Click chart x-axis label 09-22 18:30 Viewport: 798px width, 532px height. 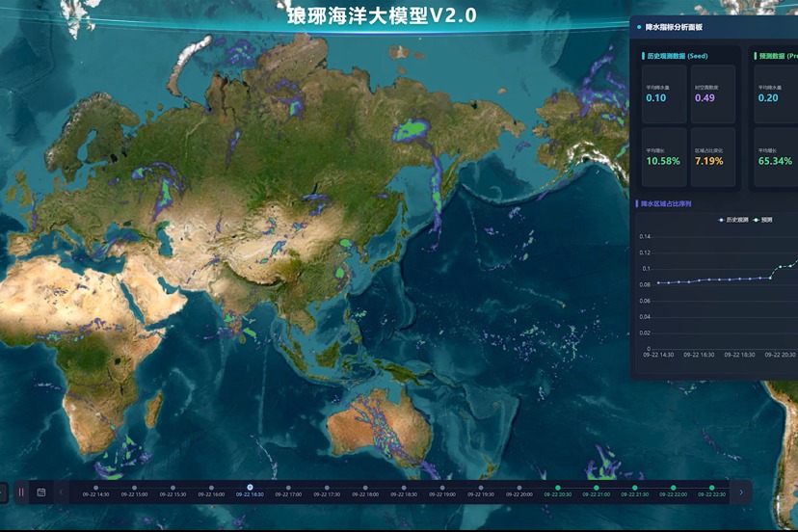[739, 355]
